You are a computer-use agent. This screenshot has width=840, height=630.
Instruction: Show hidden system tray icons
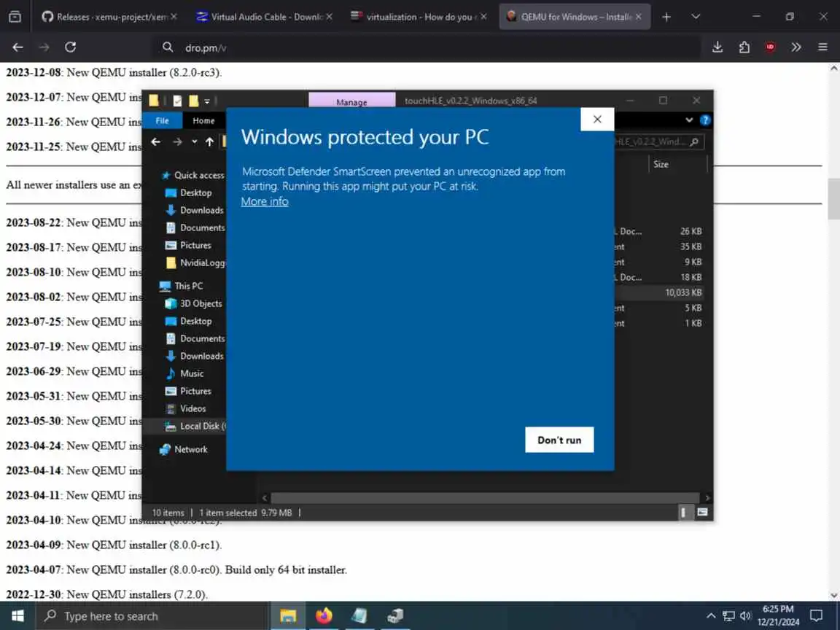point(711,616)
